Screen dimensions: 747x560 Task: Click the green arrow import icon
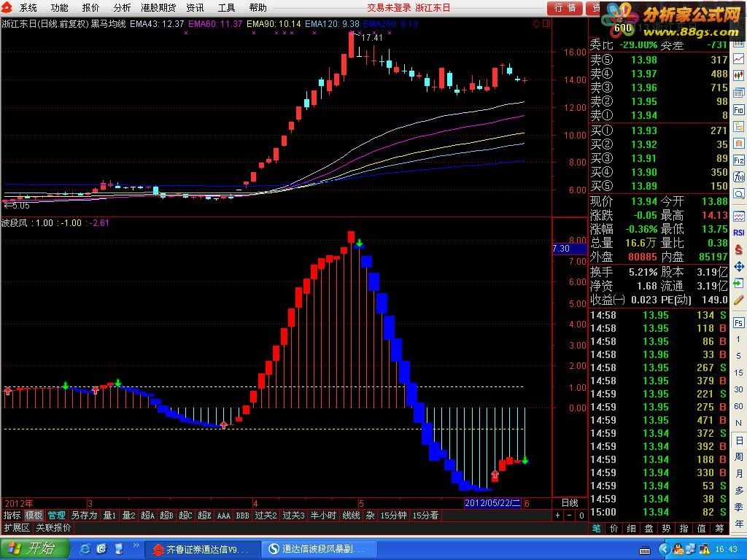coord(738,284)
